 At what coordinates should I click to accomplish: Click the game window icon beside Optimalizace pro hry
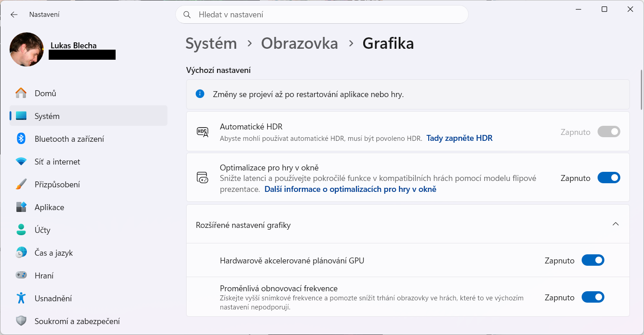point(203,178)
